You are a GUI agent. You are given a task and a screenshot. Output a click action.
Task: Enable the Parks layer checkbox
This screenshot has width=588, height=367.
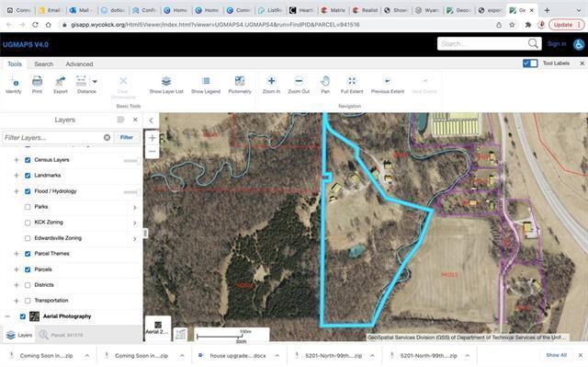(28, 207)
